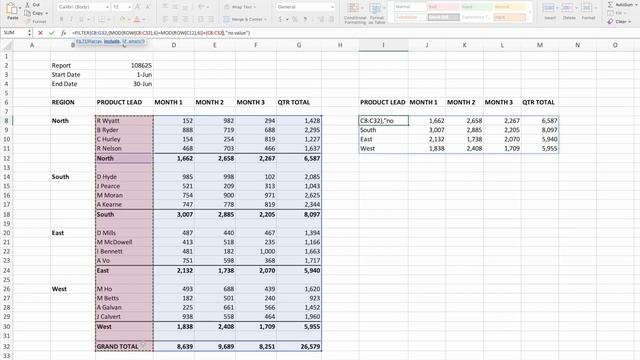Select the Normal cell style

pyautogui.click(x=409, y=7)
